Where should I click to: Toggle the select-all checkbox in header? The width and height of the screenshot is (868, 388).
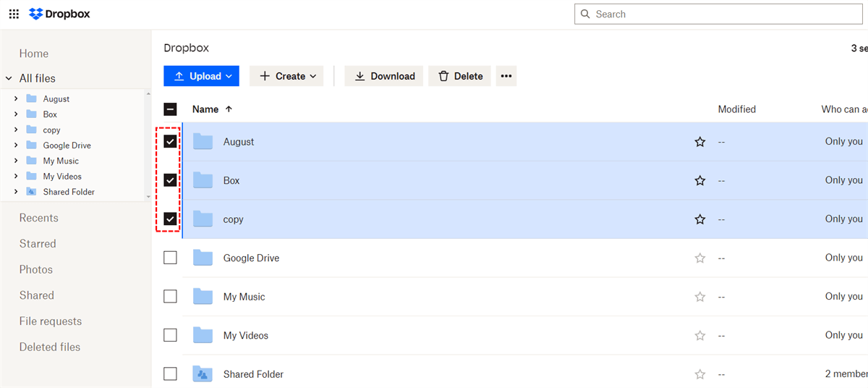(170, 109)
